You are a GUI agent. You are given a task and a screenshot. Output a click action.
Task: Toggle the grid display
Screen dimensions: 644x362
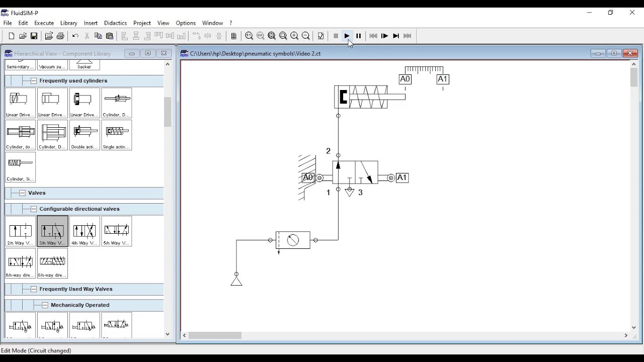tap(234, 36)
